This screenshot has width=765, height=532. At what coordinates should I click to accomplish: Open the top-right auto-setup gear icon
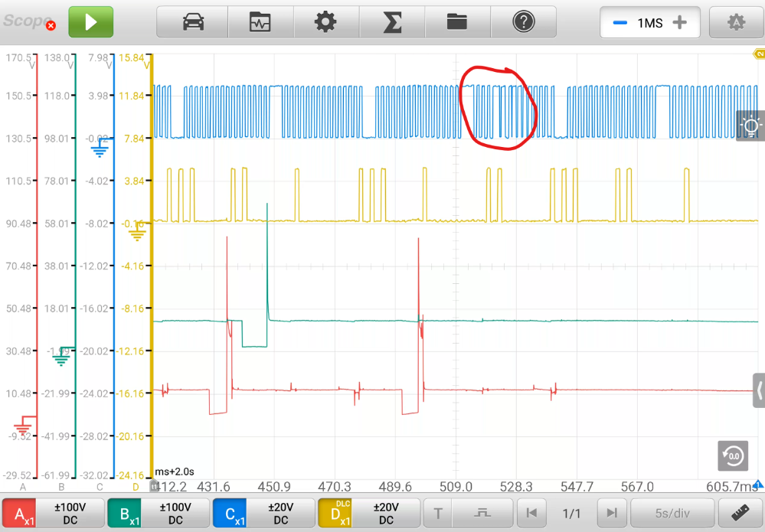[x=736, y=23]
